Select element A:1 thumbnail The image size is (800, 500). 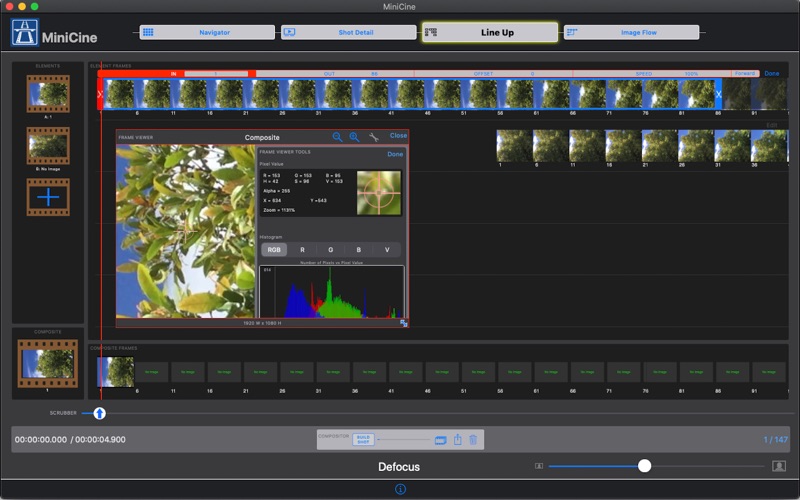point(48,94)
